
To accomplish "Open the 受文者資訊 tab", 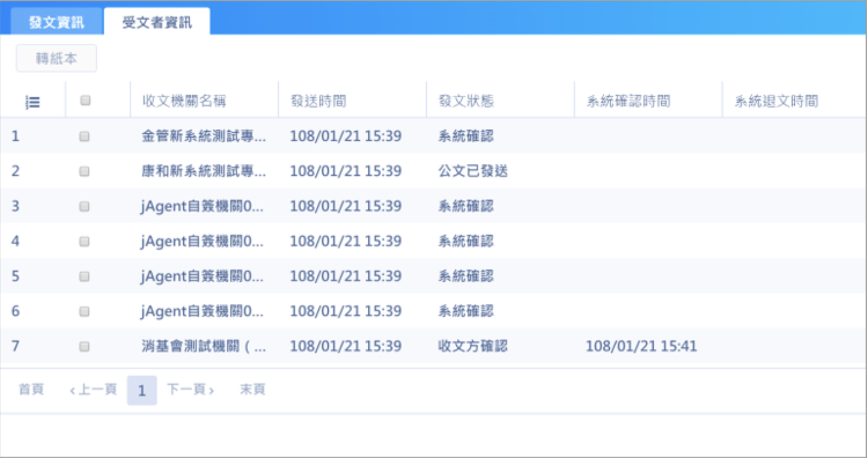I will (157, 23).
